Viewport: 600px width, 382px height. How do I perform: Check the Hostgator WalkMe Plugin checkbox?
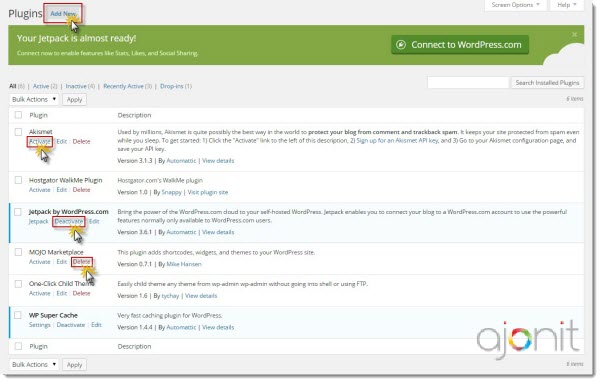[18, 180]
